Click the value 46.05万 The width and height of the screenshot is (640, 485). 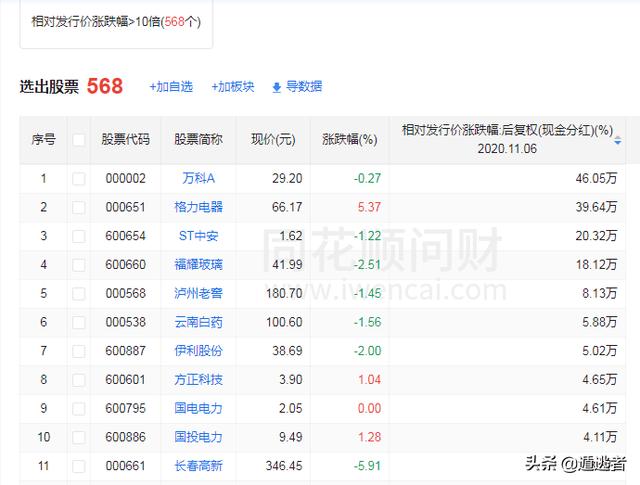[x=596, y=178]
